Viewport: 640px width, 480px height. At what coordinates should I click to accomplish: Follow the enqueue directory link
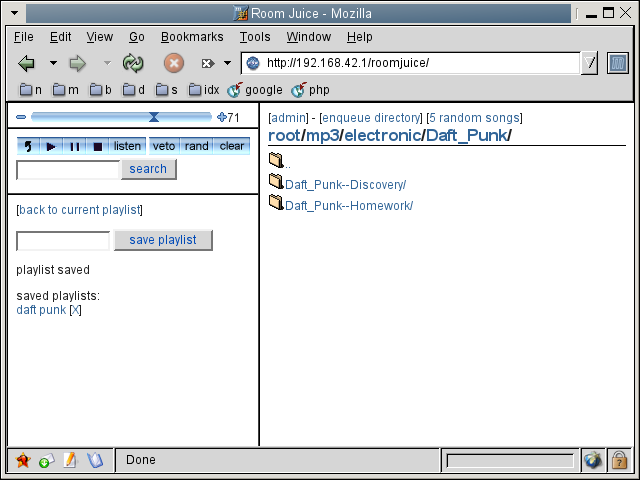click(371, 118)
